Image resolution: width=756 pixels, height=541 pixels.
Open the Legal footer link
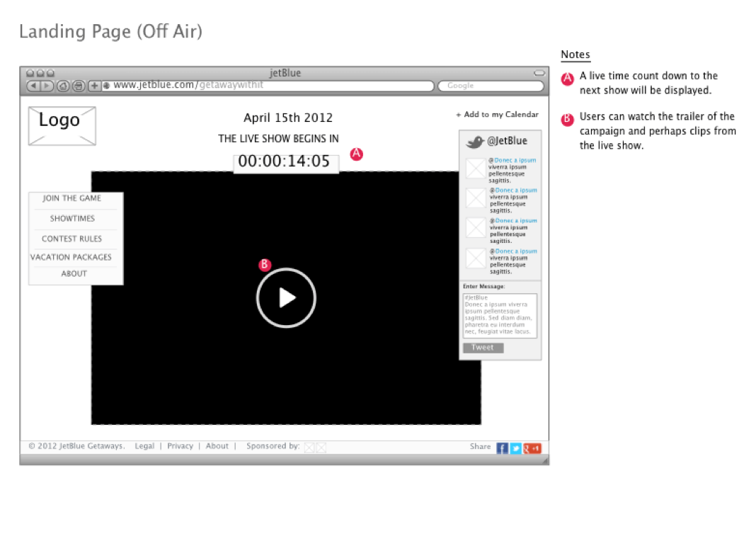pos(144,446)
